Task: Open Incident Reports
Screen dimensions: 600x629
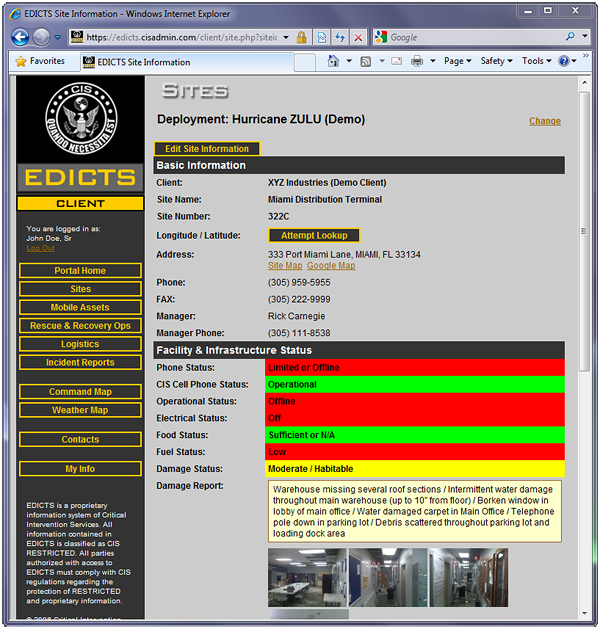Action: 80,363
